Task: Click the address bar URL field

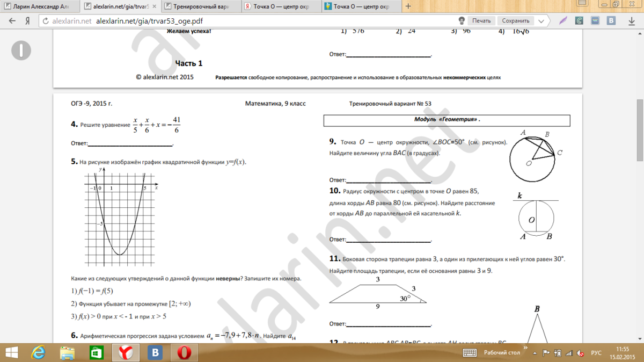Action: [x=247, y=21]
